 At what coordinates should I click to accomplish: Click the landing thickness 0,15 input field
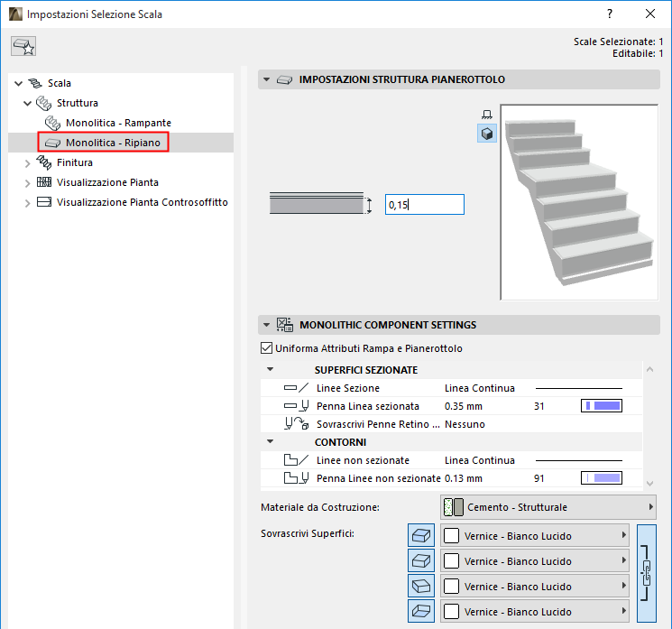point(424,205)
